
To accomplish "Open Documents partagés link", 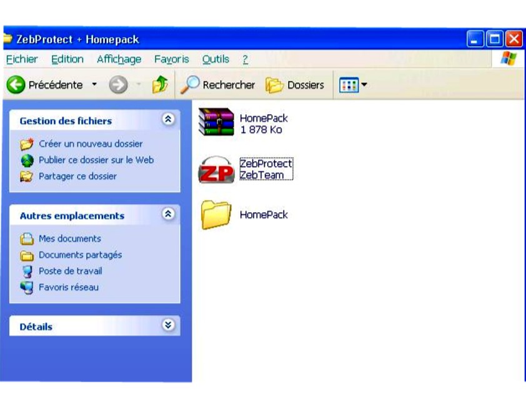I will 80,255.
